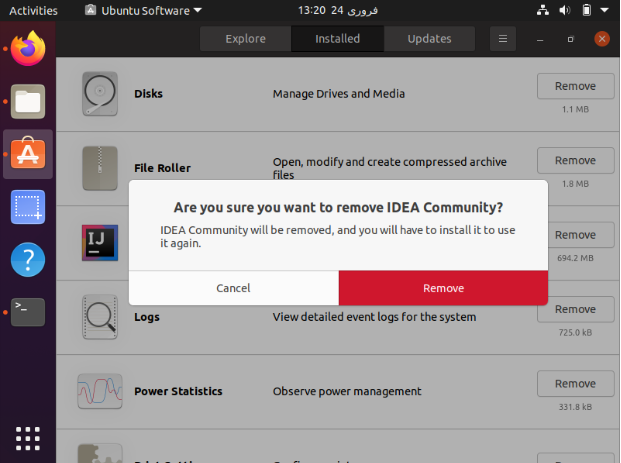The width and height of the screenshot is (621, 463).
Task: Select the Power Statistics app name
Action: [x=178, y=391]
